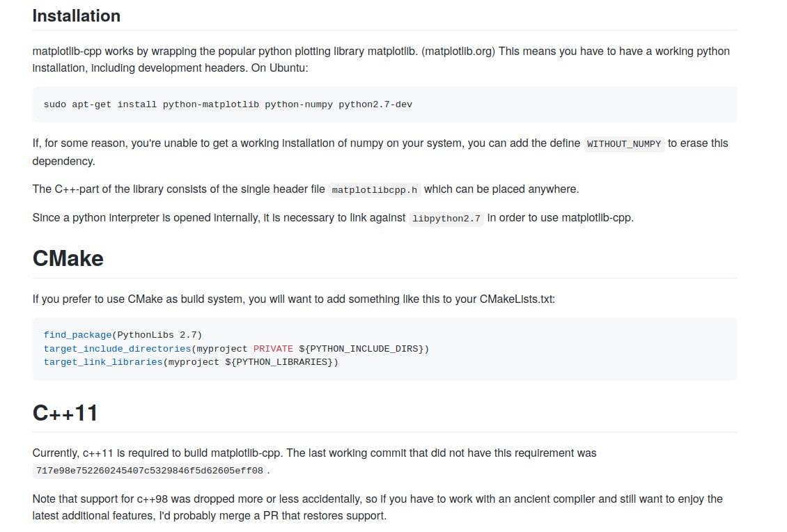
Task: Click the PRIVATE keyword in CMake code
Action: (273, 348)
